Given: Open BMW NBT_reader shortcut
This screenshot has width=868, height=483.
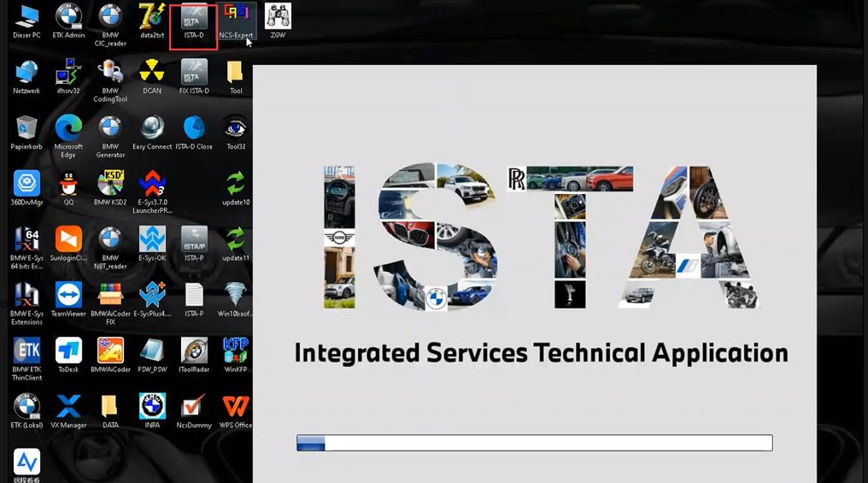Looking at the screenshot, I should 110,248.
